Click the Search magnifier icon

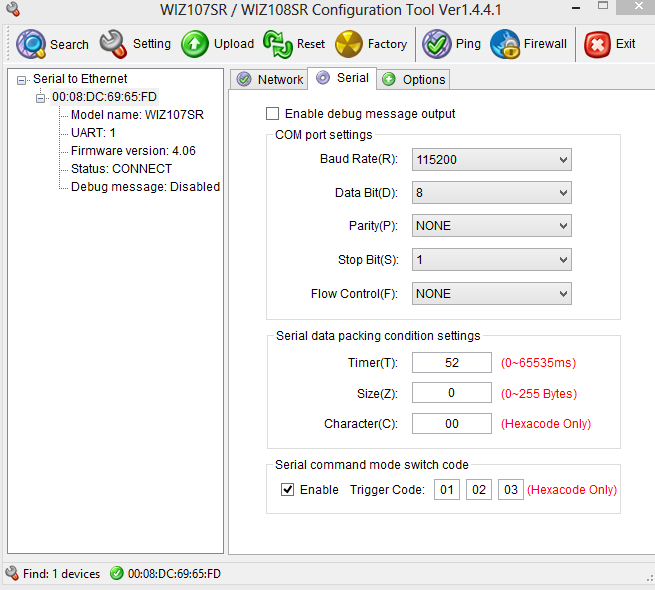30,44
